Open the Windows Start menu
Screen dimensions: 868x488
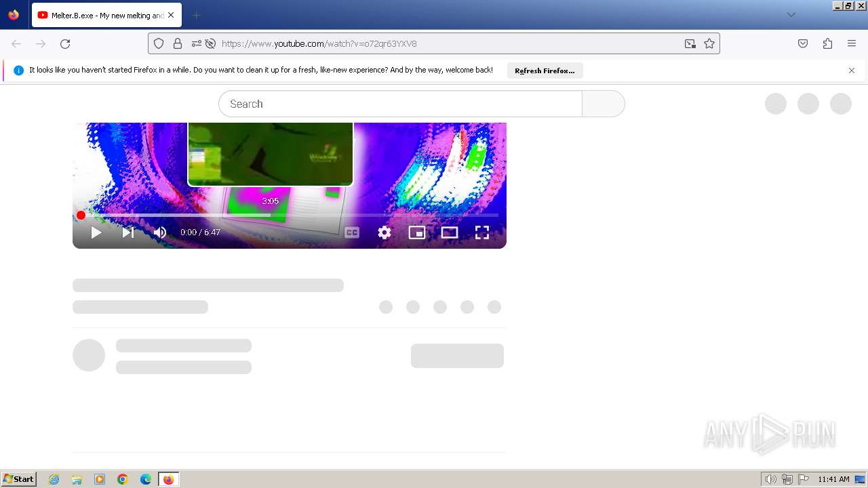19,479
